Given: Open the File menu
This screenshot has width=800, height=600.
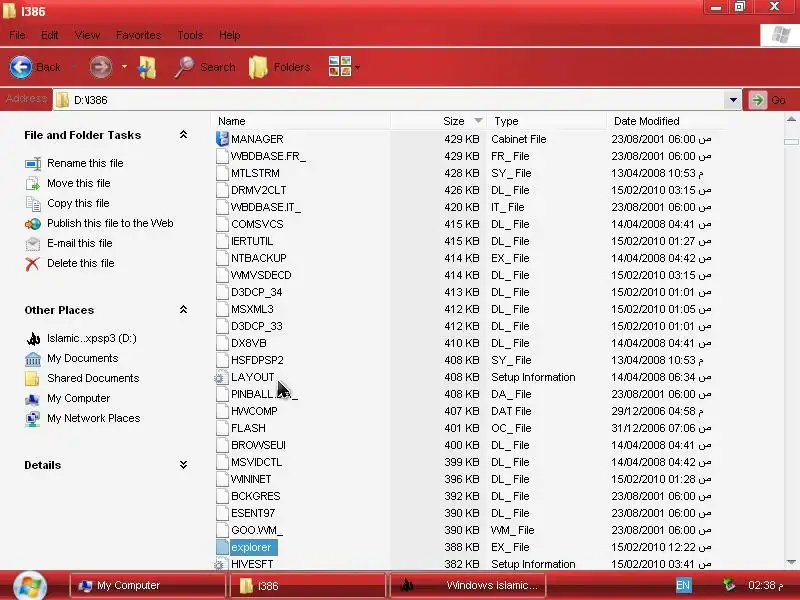Looking at the screenshot, I should tap(17, 35).
